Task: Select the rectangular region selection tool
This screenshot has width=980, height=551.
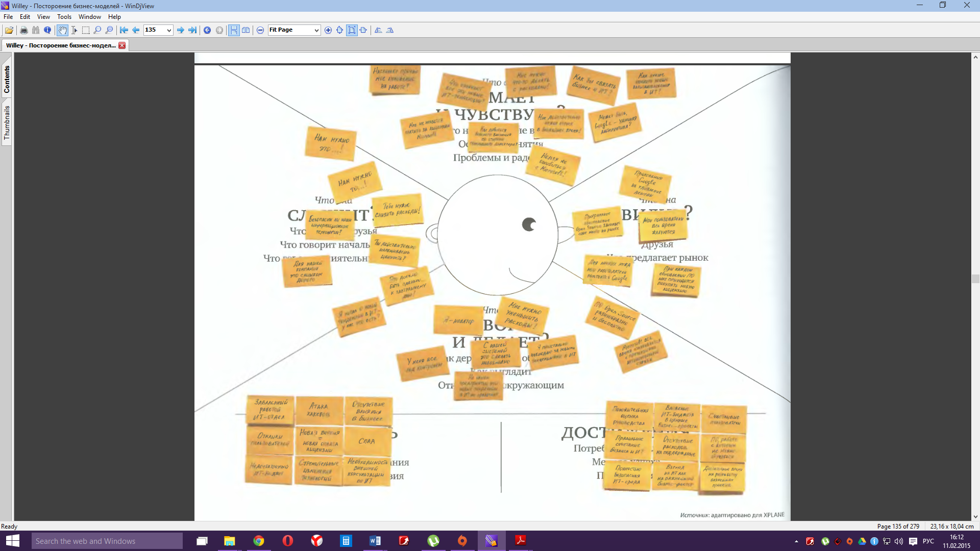Action: 86,30
